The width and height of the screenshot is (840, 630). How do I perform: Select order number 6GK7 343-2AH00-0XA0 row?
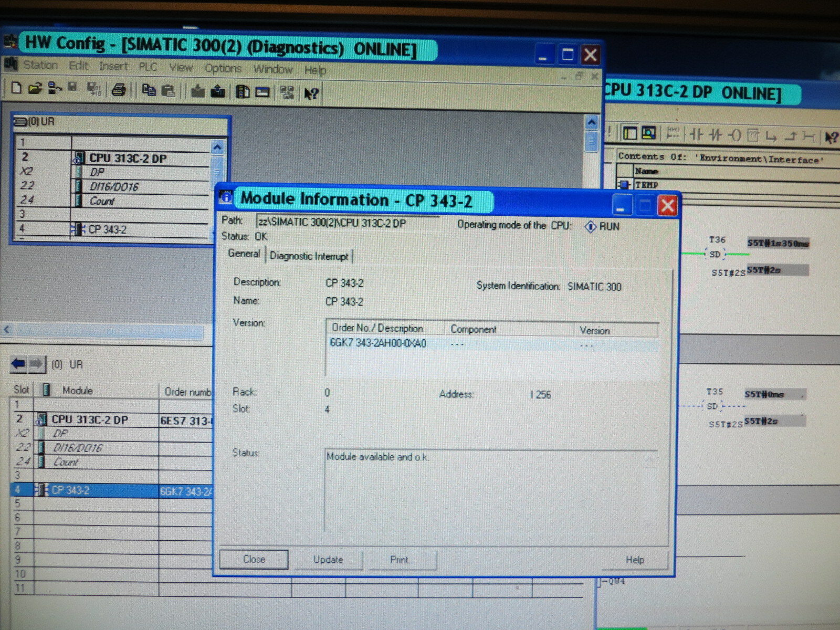coord(492,344)
